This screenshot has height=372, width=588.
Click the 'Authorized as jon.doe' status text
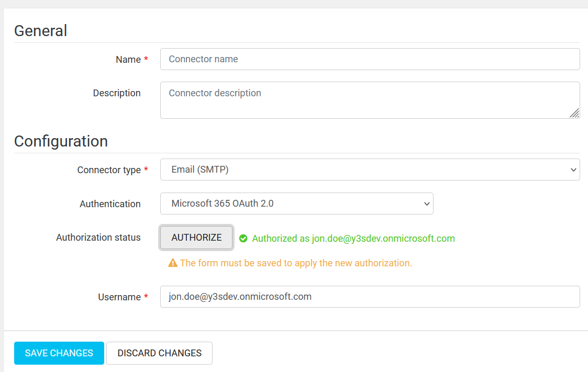[x=353, y=239]
